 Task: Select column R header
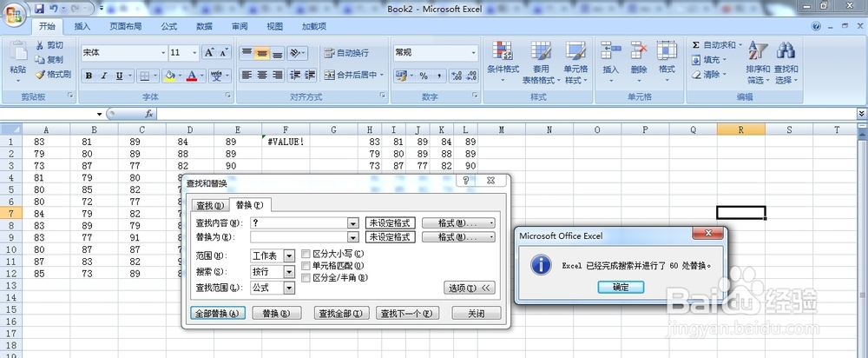point(740,129)
